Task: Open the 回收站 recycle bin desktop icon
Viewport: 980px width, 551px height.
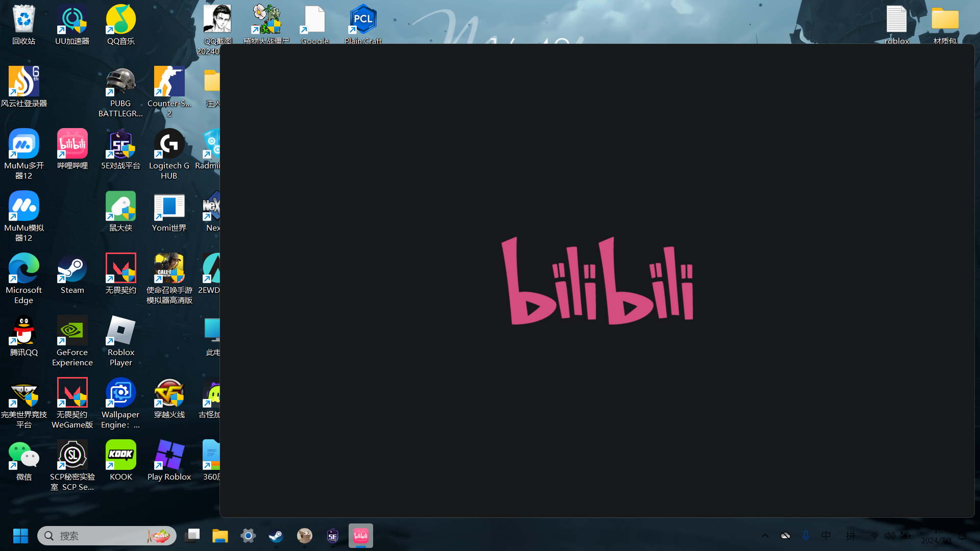Action: tap(23, 24)
